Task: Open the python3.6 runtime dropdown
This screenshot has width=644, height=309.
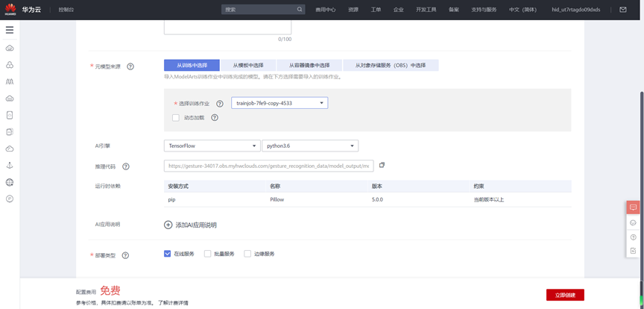Action: click(310, 146)
